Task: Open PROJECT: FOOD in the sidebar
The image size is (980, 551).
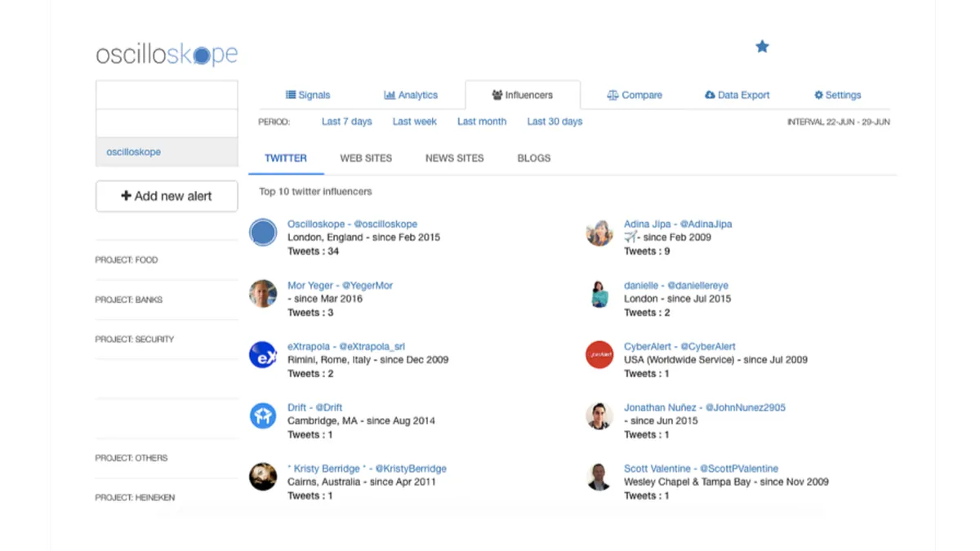Action: (x=127, y=260)
